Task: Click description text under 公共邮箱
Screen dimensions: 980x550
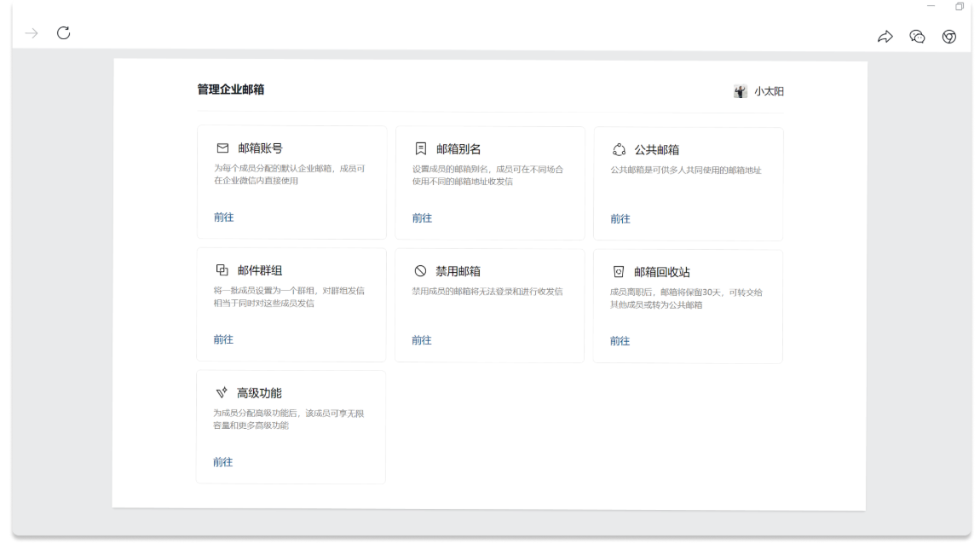Action: [686, 171]
